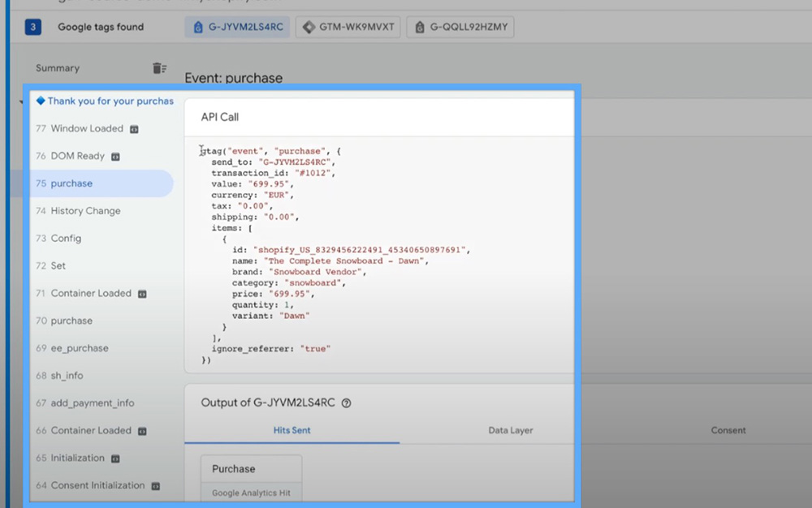Click the clear events trash icon
The image size is (812, 508).
click(x=159, y=68)
